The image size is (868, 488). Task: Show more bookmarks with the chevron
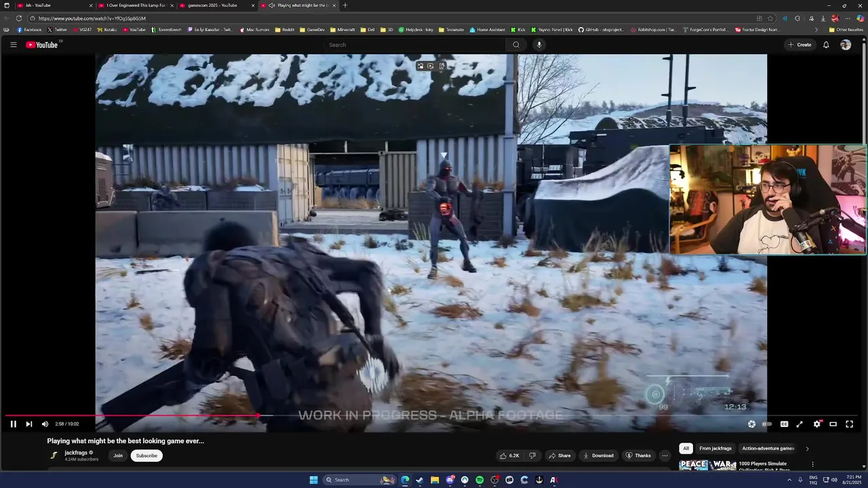(816, 30)
